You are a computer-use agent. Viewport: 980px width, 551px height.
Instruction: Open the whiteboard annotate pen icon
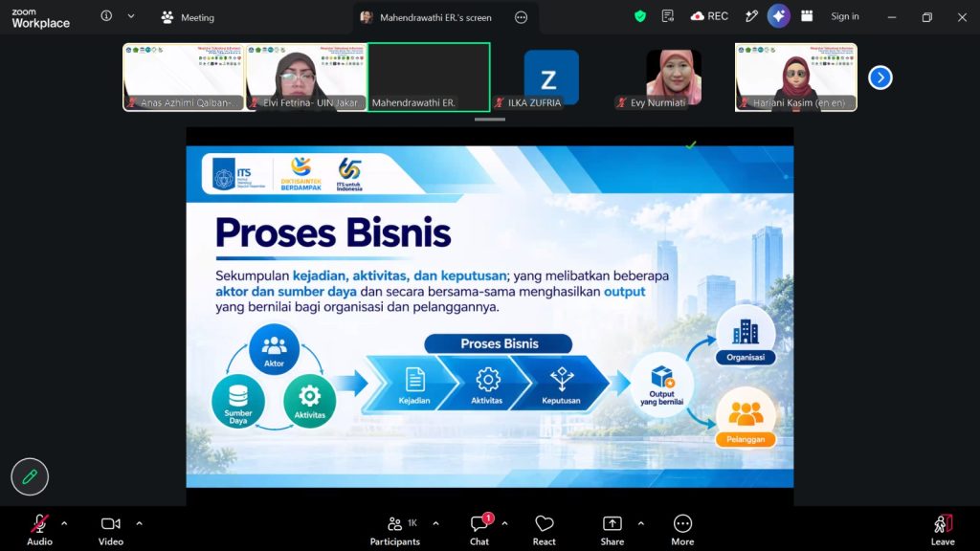751,17
